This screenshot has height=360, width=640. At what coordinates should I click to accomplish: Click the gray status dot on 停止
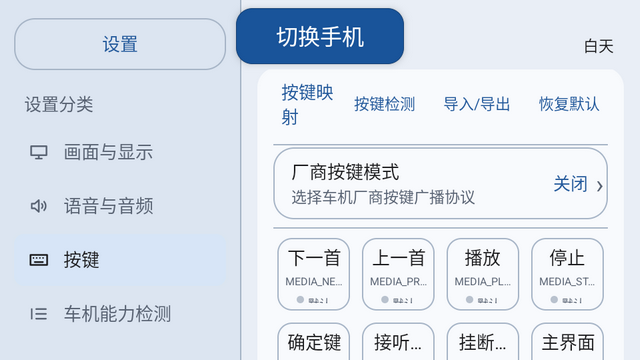554,300
